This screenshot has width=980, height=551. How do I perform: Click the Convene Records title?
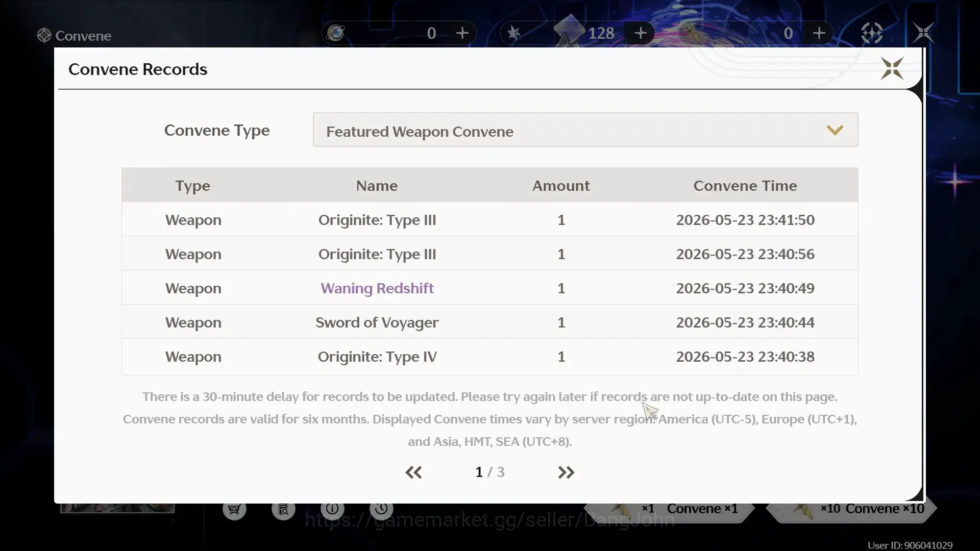138,69
